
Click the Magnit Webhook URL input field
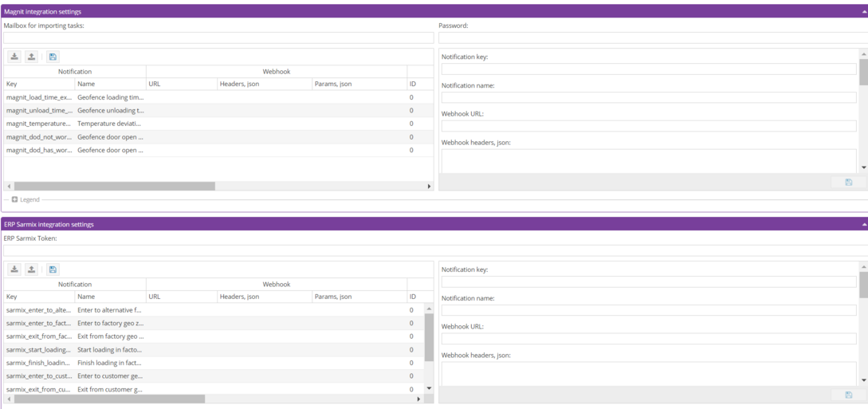[x=649, y=126]
